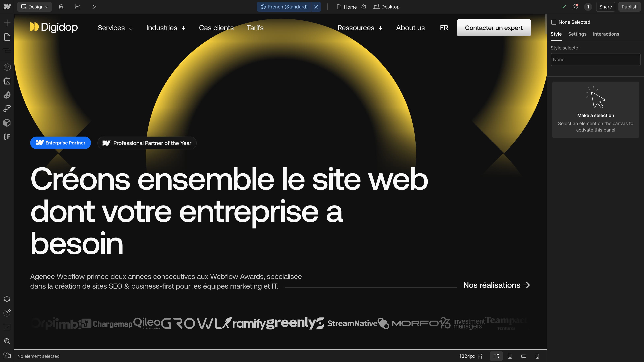
Task: Open the FR language switcher
Action: tap(444, 28)
